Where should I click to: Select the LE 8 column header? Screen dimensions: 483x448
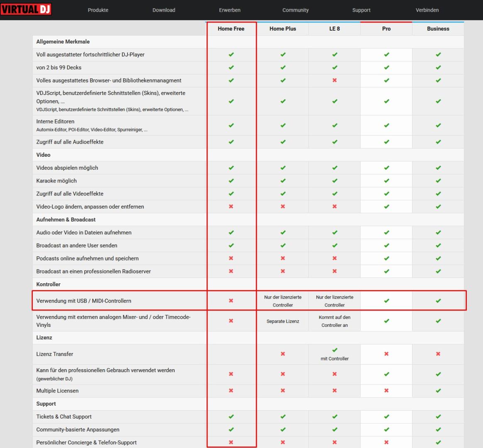tap(334, 29)
